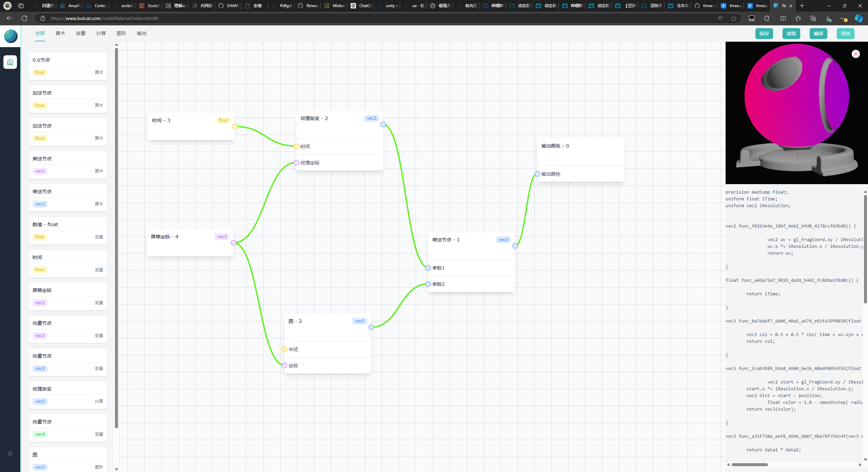Click 时间 input port on 纹理渐变 node
This screenshot has height=472, width=868.
[296, 146]
